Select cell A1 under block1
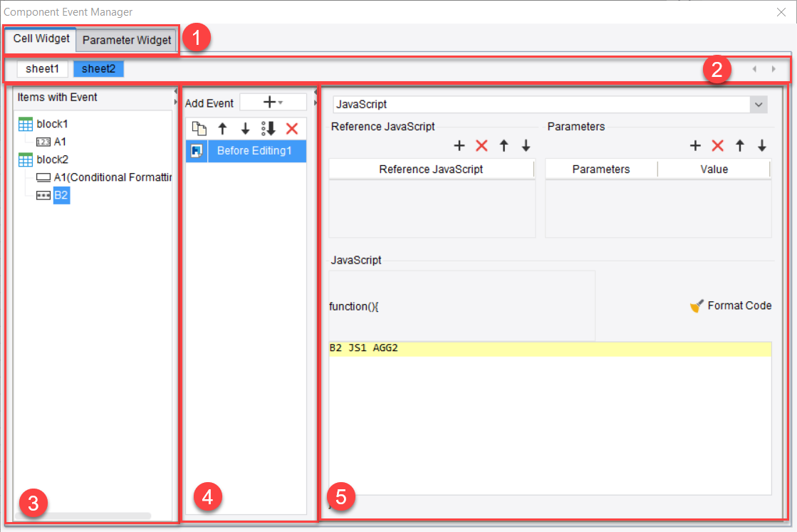 (60, 142)
